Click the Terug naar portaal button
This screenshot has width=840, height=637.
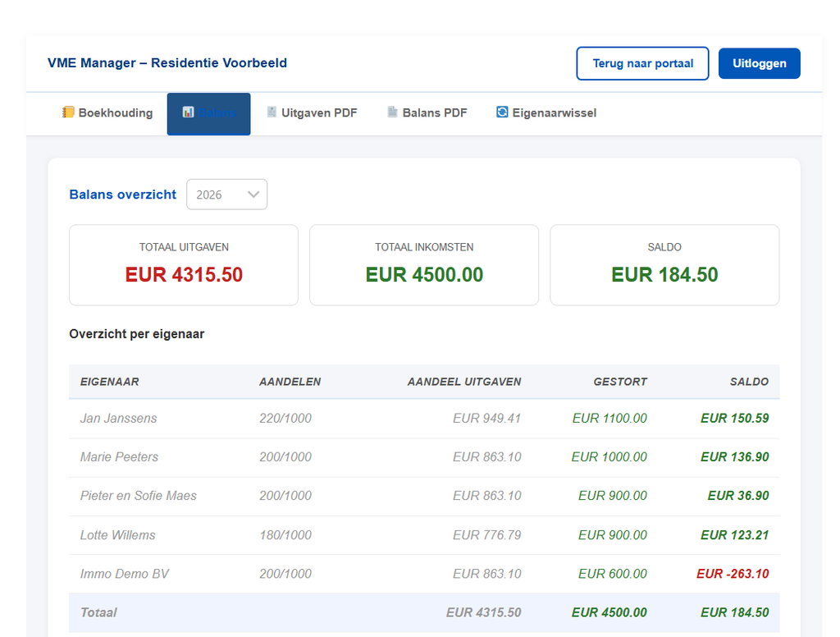tap(642, 63)
